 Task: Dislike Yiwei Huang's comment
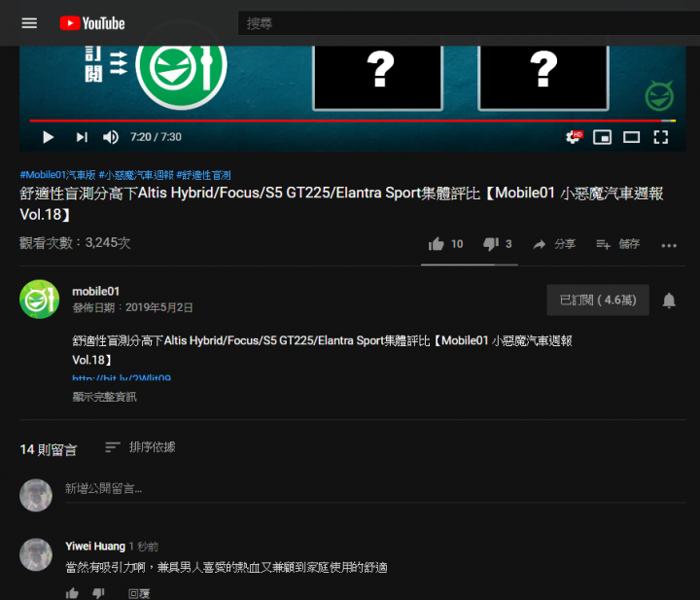98,593
